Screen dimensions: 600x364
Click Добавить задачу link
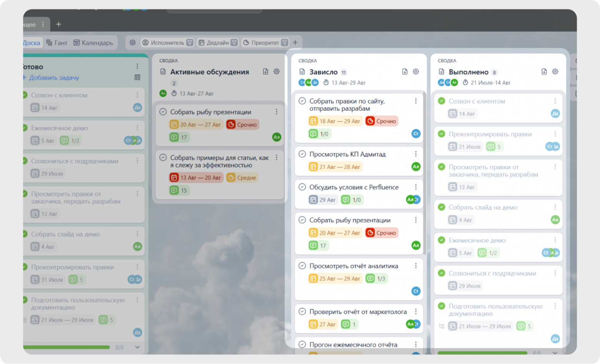click(54, 78)
